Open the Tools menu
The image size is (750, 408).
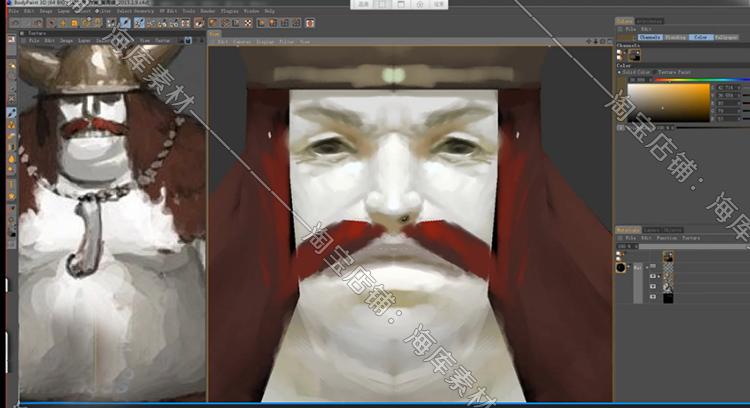pos(189,11)
